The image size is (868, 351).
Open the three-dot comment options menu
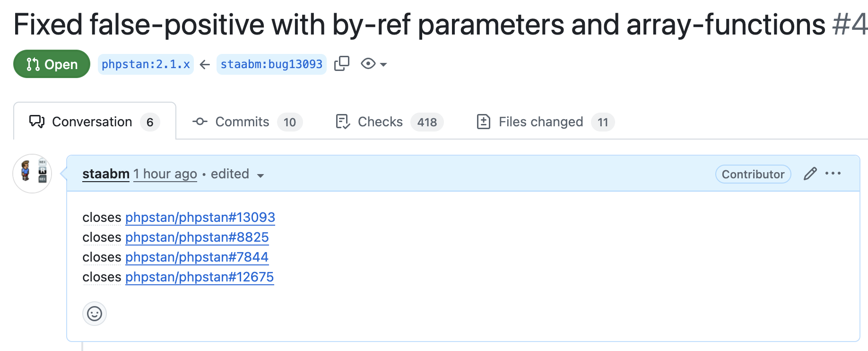(x=833, y=174)
